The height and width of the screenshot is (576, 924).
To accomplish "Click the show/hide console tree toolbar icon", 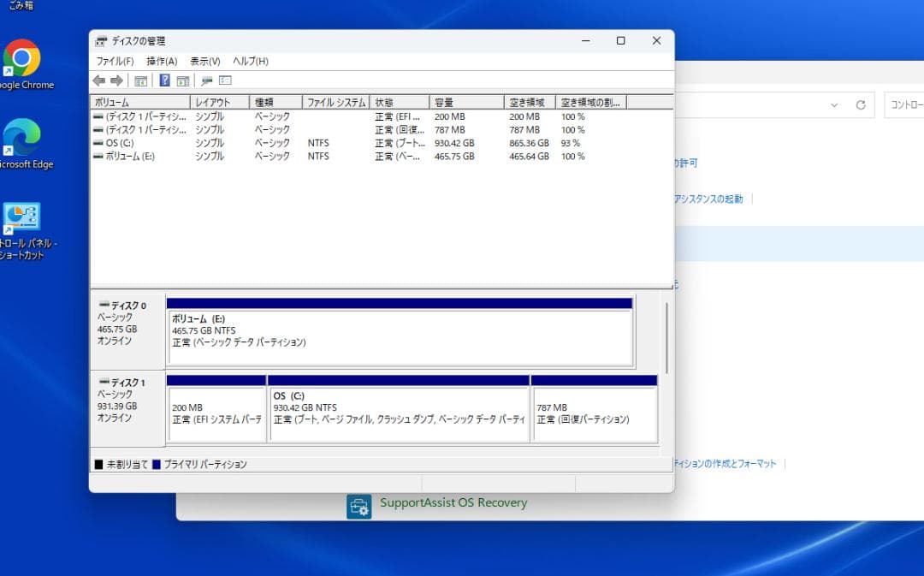I will 141,80.
